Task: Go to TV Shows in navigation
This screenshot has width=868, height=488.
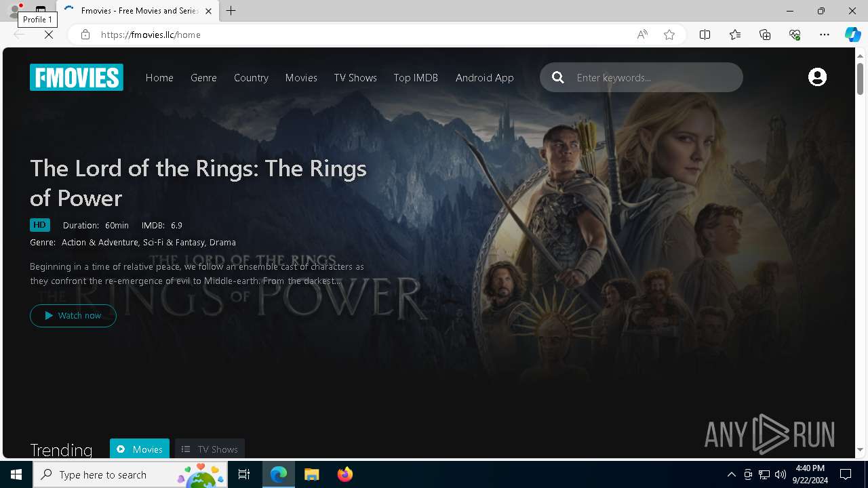Action: pos(355,77)
